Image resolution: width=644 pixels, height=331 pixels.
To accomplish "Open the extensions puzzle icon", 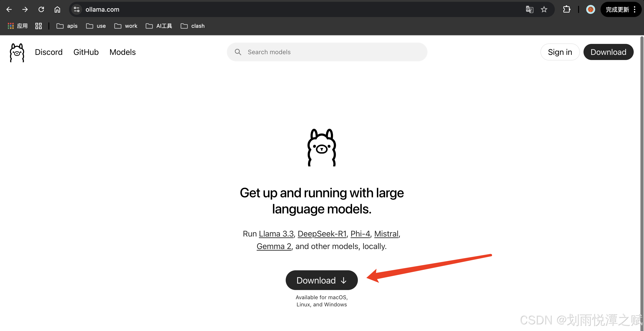I will pyautogui.click(x=566, y=9).
